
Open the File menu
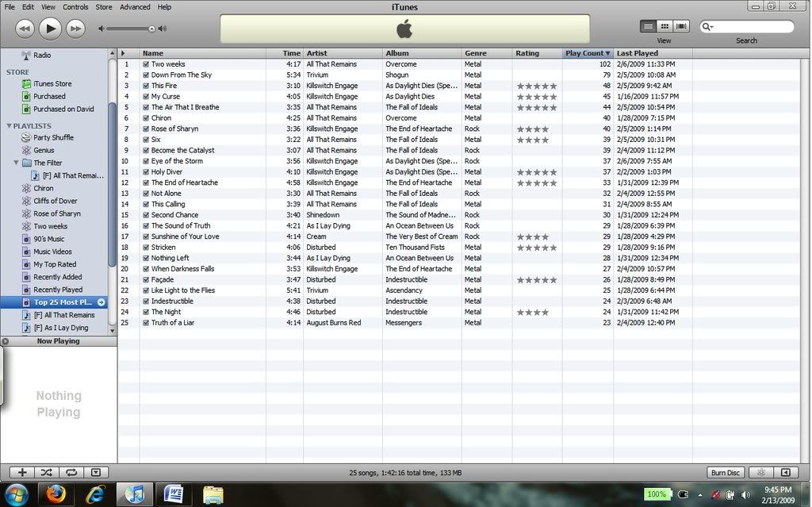(10, 6)
